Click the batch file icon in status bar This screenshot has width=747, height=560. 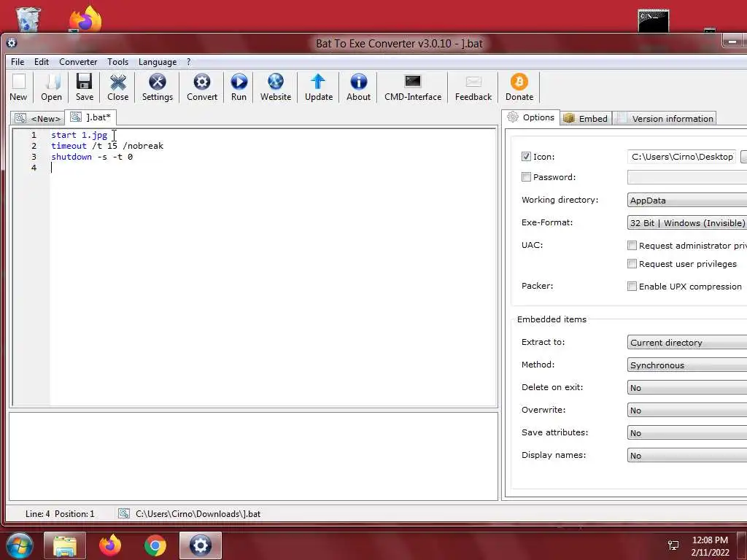tap(124, 513)
